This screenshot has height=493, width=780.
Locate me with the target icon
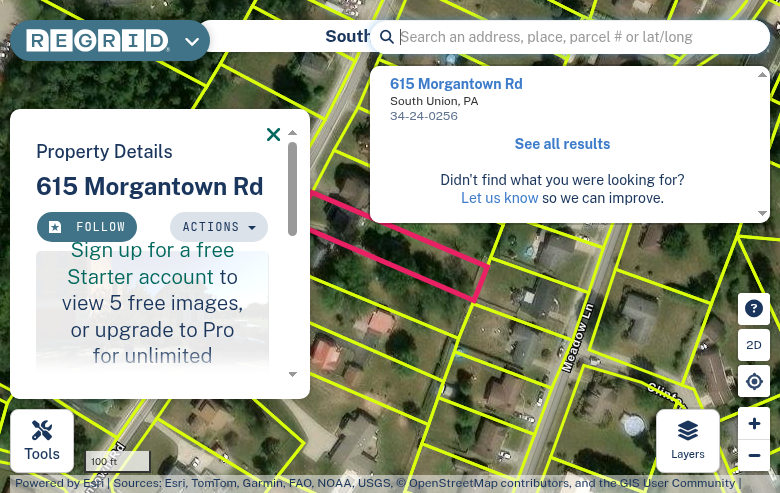pos(754,381)
